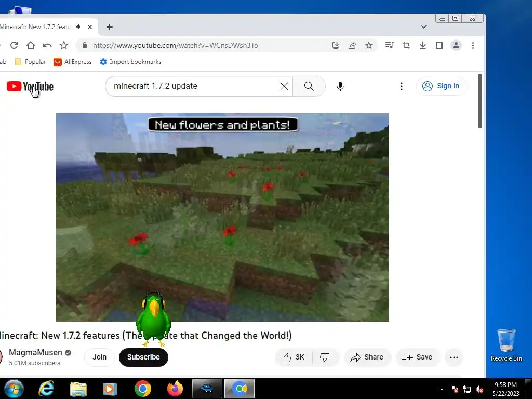Image resolution: width=532 pixels, height=399 pixels.
Task: Open the network tray icon
Action: click(x=467, y=389)
